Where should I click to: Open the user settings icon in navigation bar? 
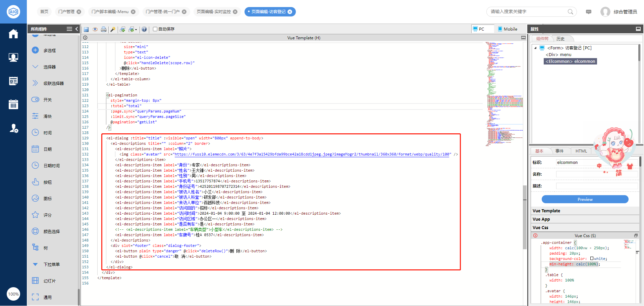pos(13,128)
